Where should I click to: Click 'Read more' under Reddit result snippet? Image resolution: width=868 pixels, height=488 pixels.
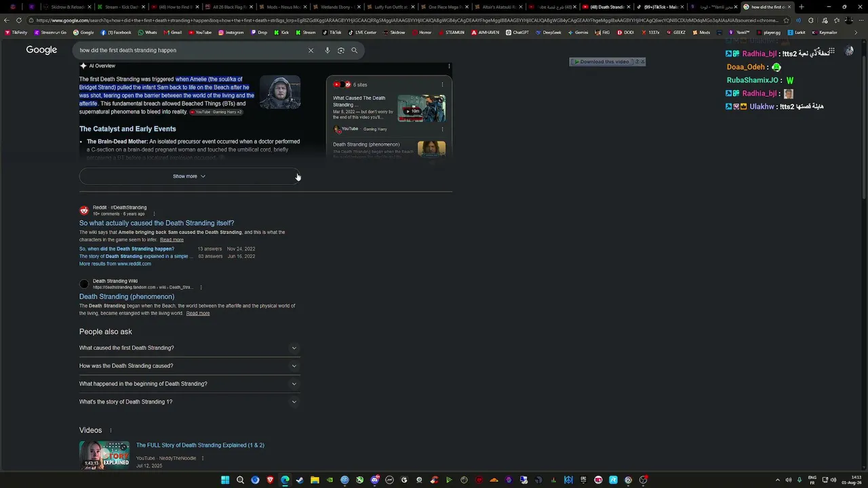coord(172,240)
